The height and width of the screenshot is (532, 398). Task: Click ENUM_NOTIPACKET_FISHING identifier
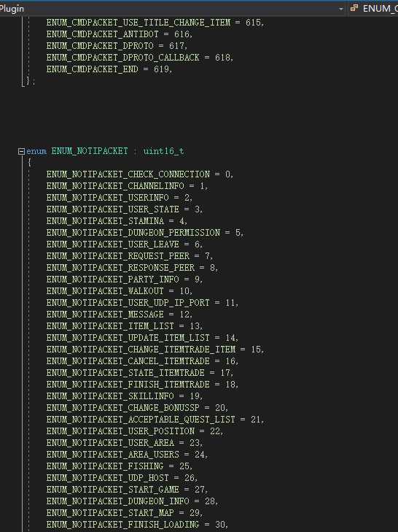point(105,466)
